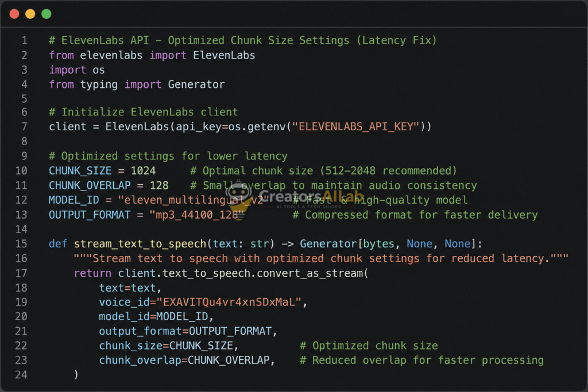Click the 'stream_text_to_speech' function name
This screenshot has height=392, width=588.
[x=140, y=244]
